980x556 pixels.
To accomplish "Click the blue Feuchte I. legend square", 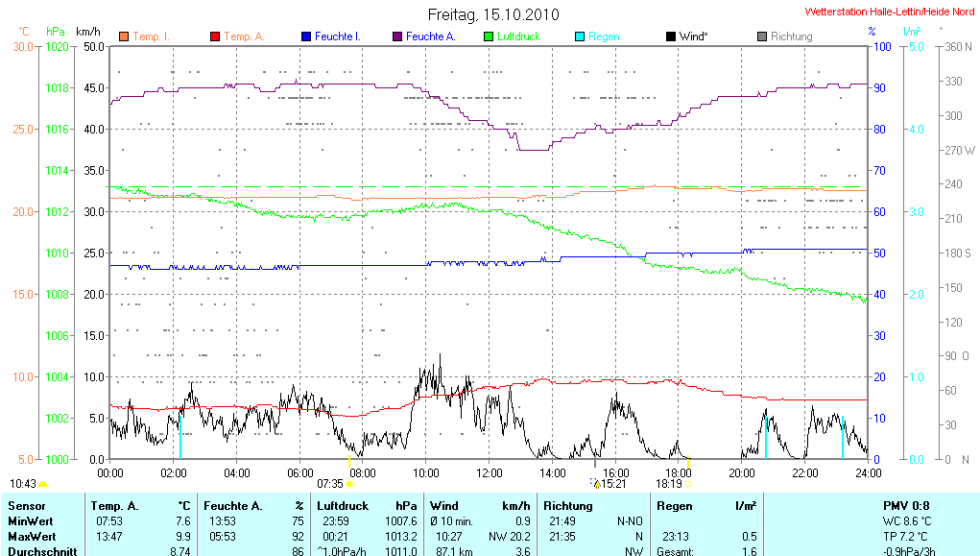I will coord(305,36).
